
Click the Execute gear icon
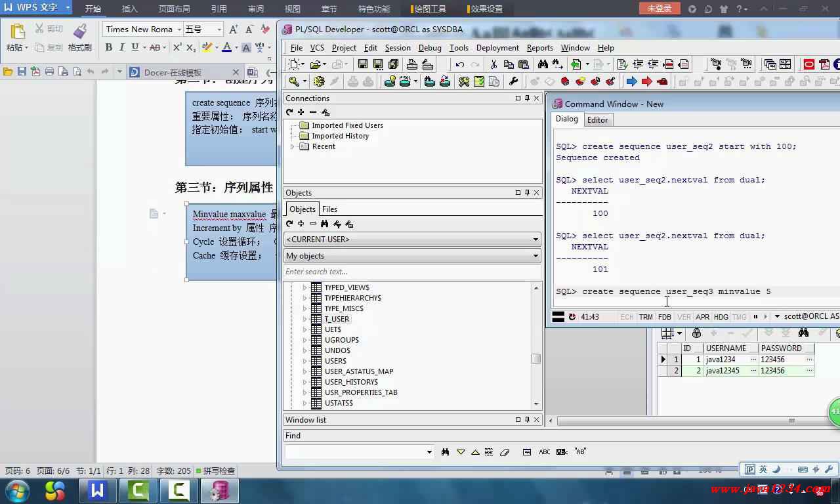(x=319, y=81)
